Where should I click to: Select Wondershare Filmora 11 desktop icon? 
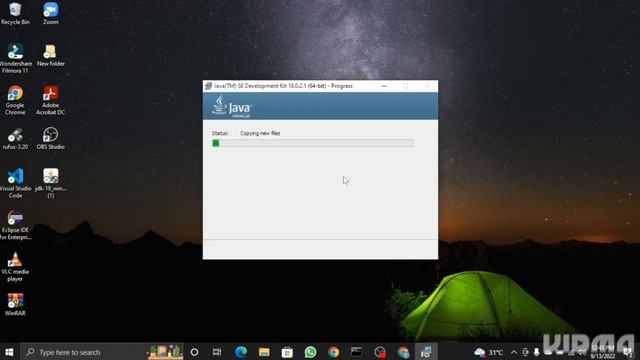tap(15, 59)
